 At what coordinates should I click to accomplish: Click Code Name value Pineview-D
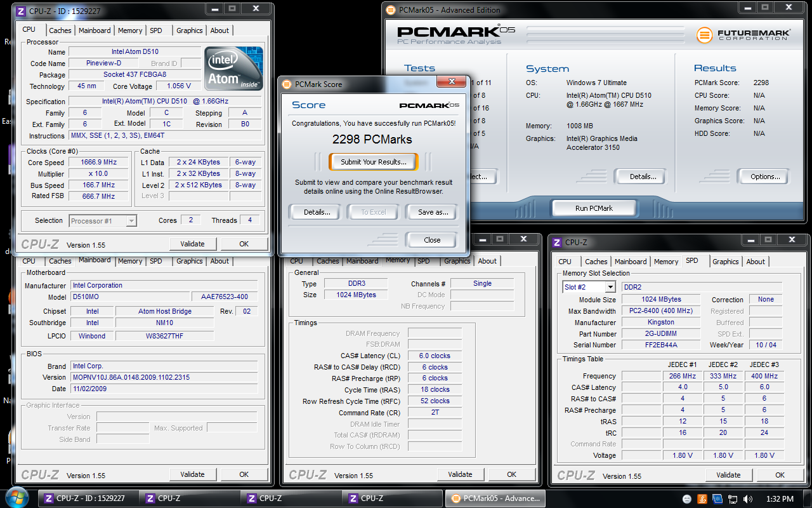[x=103, y=63]
